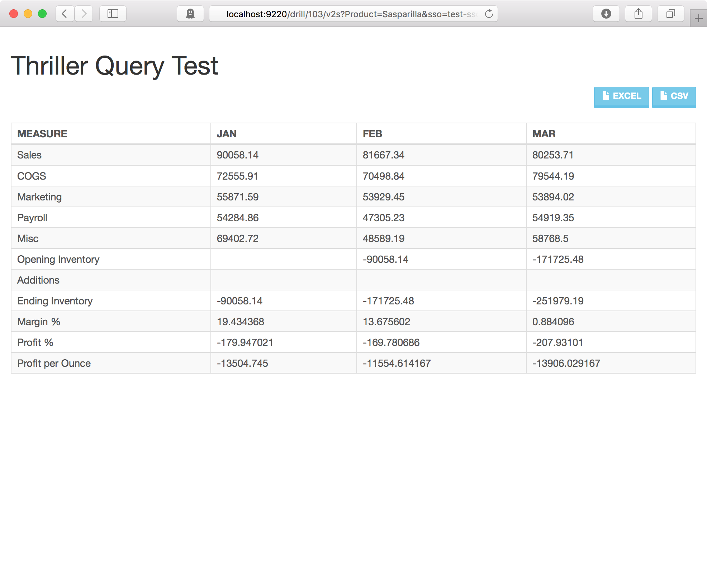This screenshot has width=707, height=588.
Task: Export the table to Excel
Action: [x=621, y=97]
